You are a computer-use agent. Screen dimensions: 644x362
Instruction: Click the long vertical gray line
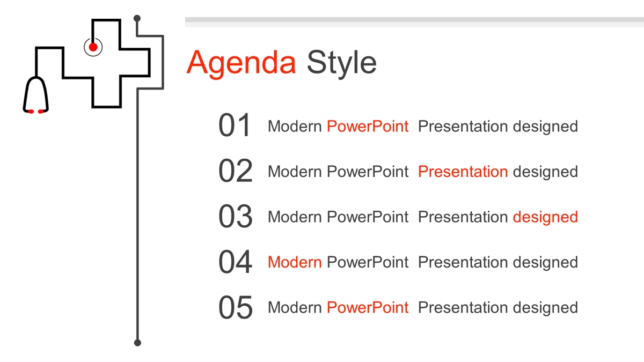tap(137, 215)
